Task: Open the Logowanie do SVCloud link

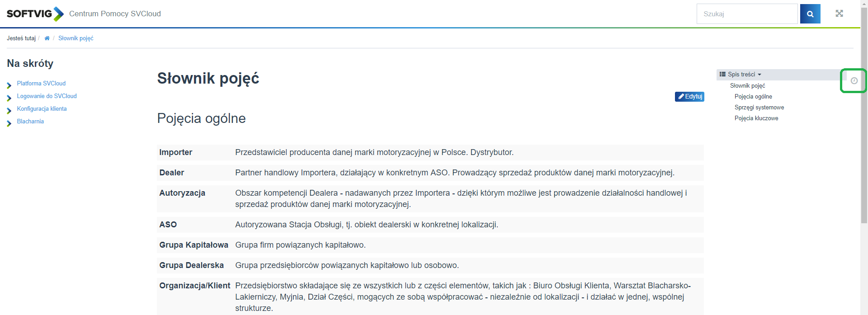Action: [47, 96]
